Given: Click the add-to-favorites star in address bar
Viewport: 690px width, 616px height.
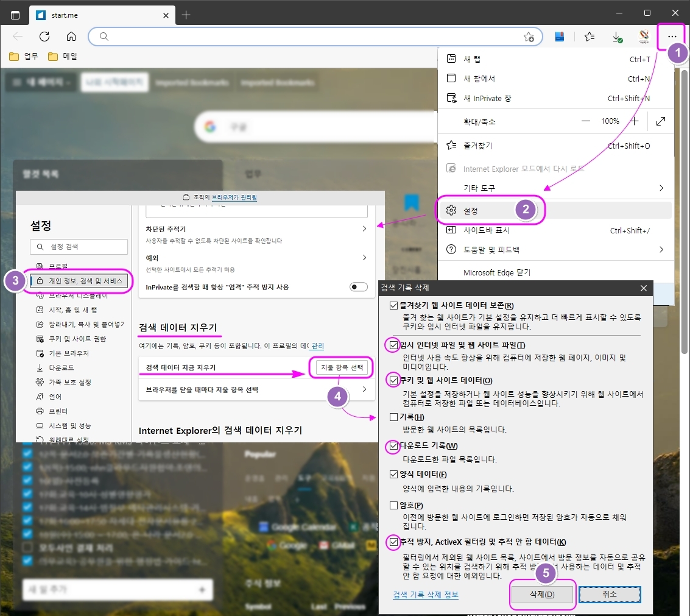Looking at the screenshot, I should [529, 37].
